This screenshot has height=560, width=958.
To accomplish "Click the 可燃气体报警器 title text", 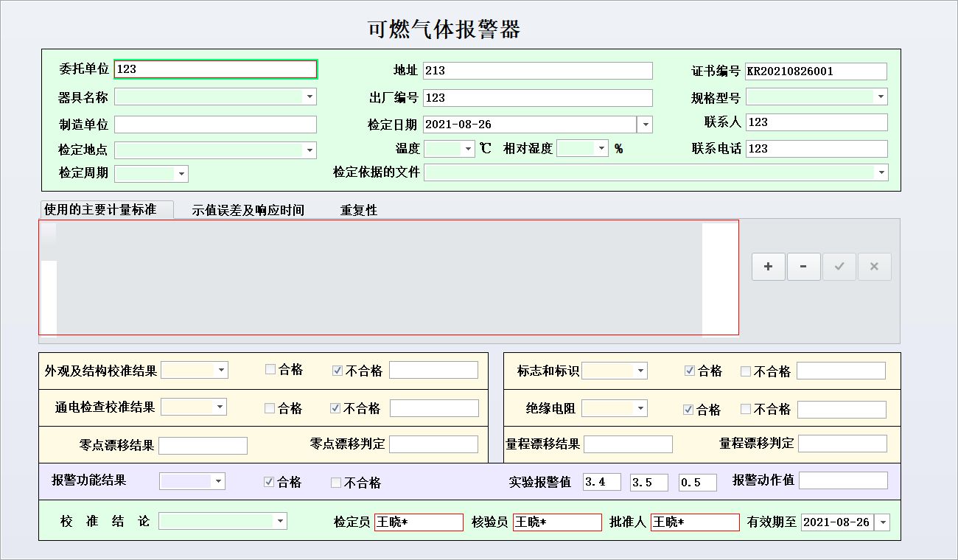I will [444, 29].
